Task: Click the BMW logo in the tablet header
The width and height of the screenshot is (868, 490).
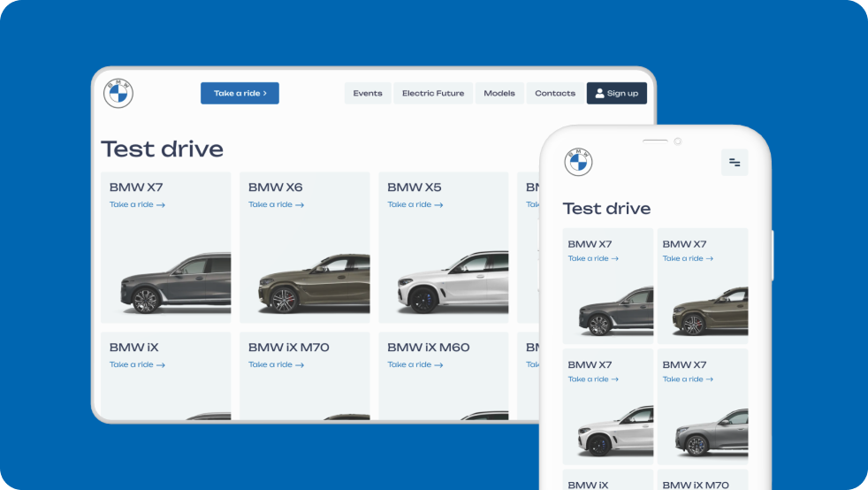Action: (x=118, y=94)
